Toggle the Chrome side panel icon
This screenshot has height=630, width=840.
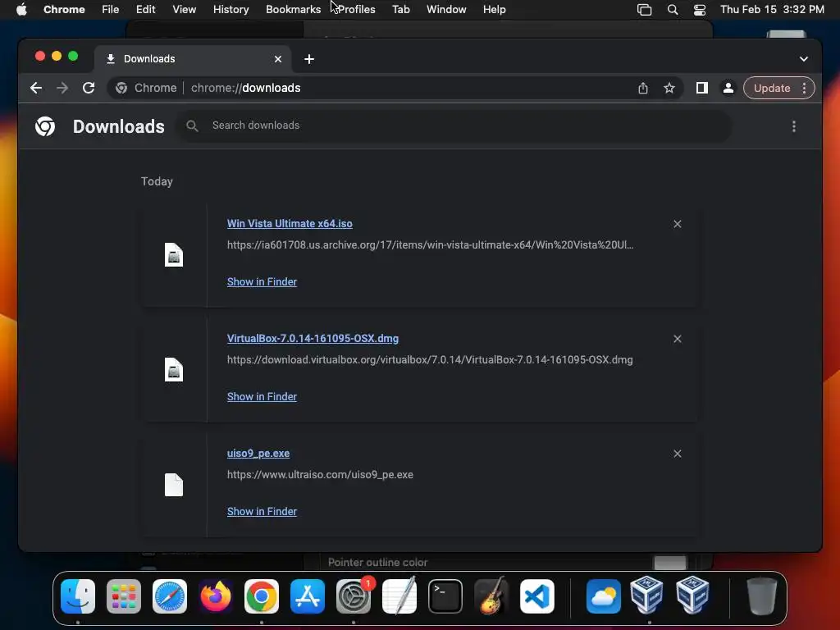tap(702, 88)
